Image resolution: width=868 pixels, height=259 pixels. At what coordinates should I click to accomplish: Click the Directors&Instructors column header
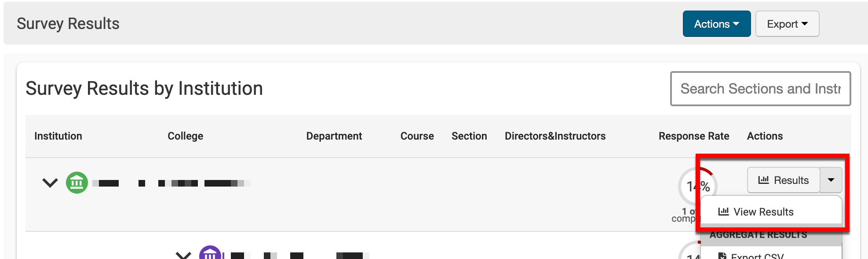click(x=555, y=136)
